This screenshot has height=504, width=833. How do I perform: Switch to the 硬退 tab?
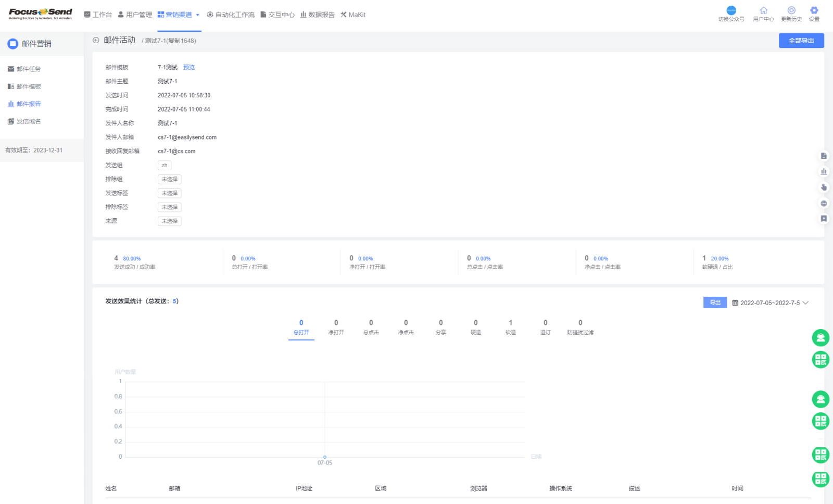[x=476, y=327]
